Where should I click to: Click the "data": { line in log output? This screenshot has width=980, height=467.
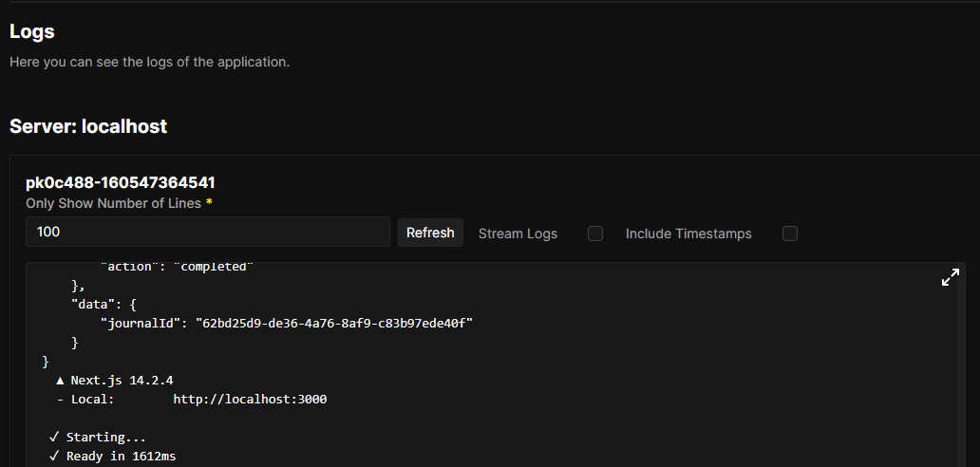pos(105,304)
